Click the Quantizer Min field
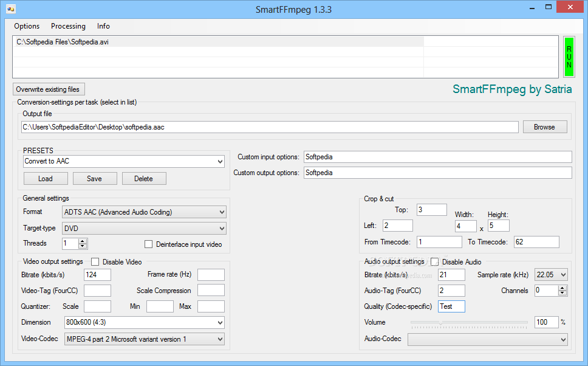Screen dimensions: 588x366 click(160, 306)
